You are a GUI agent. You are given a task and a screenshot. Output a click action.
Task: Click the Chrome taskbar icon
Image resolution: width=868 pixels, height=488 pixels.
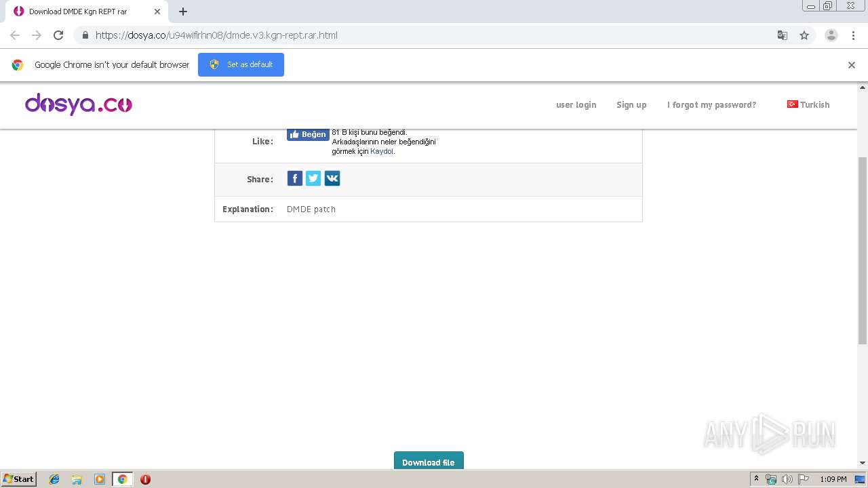[122, 479]
